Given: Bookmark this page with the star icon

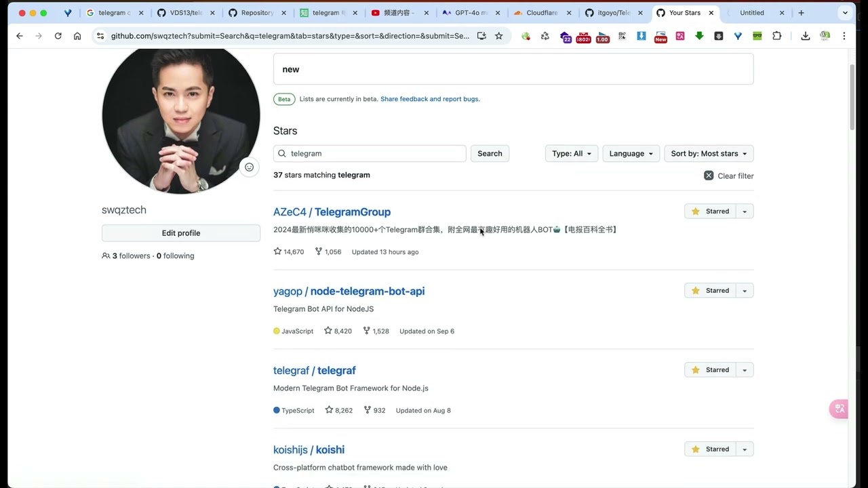Looking at the screenshot, I should tap(499, 36).
